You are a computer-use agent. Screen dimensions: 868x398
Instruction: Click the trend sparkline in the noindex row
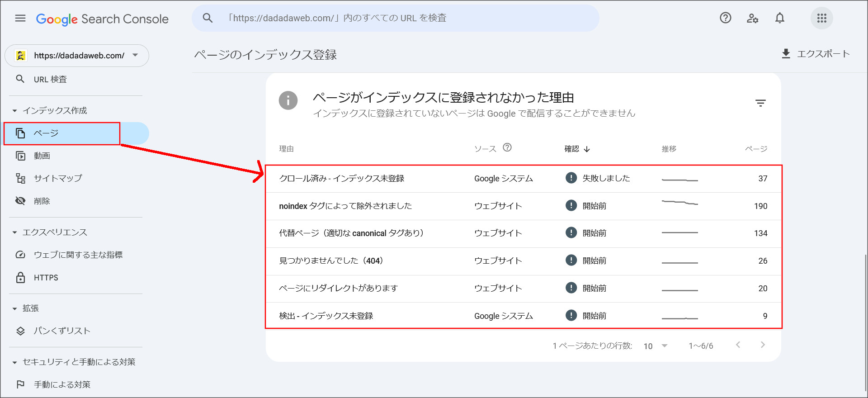pos(680,203)
